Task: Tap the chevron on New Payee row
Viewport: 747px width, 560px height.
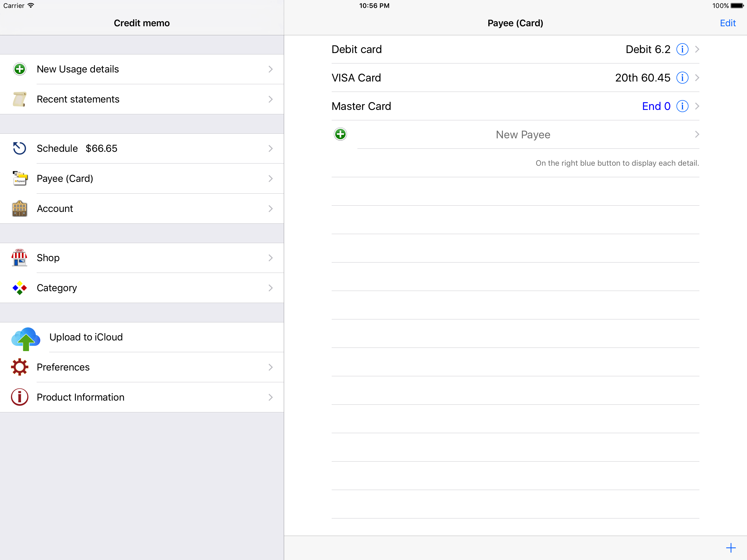Action: tap(697, 135)
